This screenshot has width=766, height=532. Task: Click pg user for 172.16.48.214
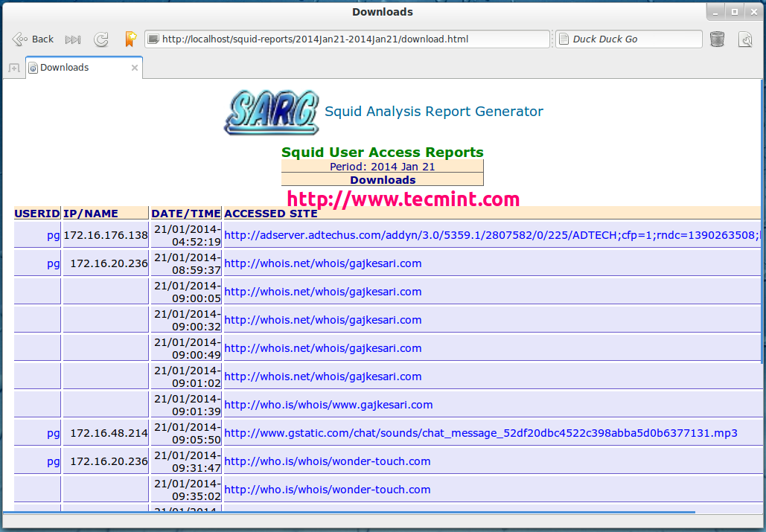pos(54,434)
